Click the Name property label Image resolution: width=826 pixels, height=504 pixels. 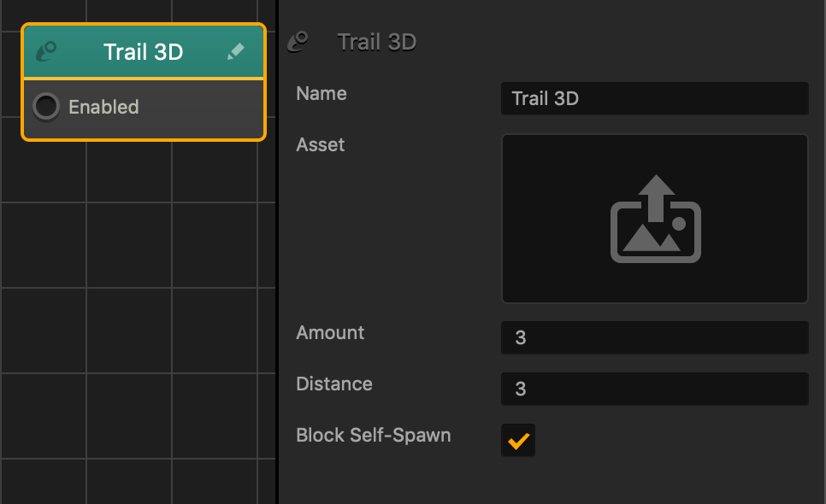coord(322,94)
